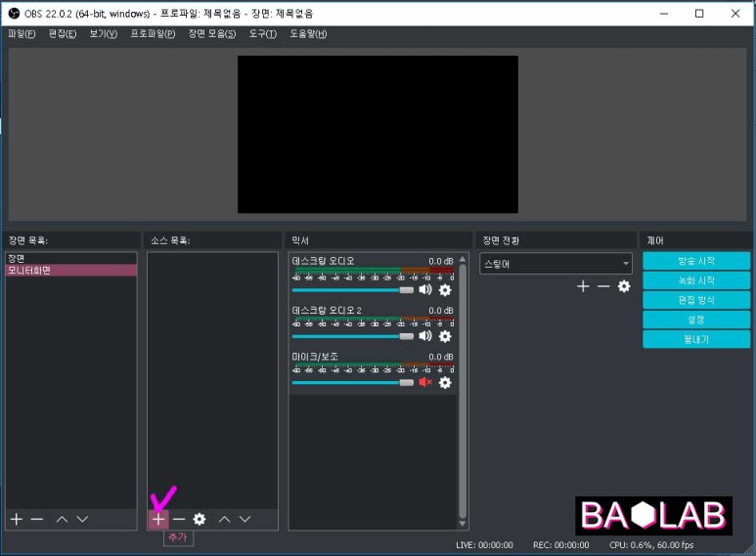
Task: Select the 장면 scene in list
Action: coord(70,259)
